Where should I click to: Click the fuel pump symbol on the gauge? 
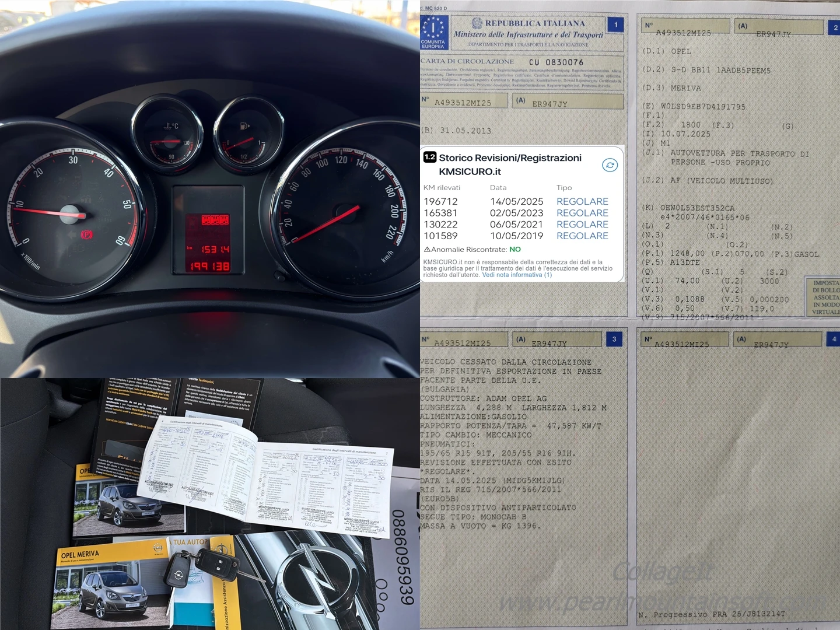click(244, 125)
